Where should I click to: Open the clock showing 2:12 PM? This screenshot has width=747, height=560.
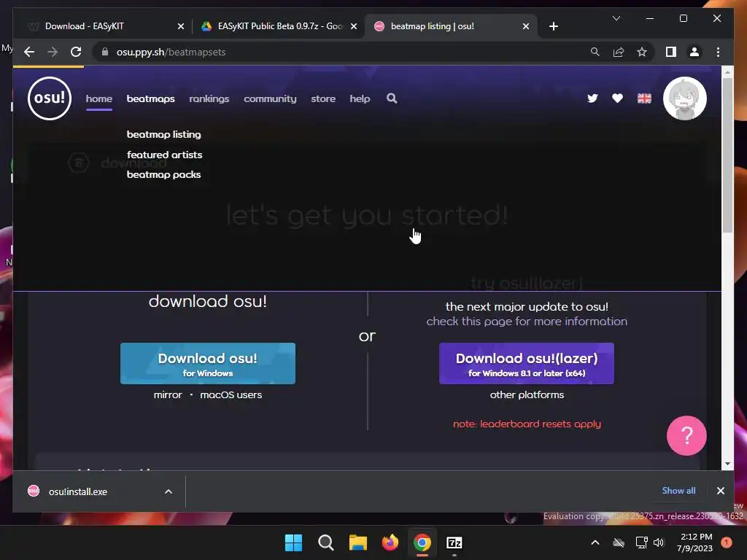coord(695,542)
